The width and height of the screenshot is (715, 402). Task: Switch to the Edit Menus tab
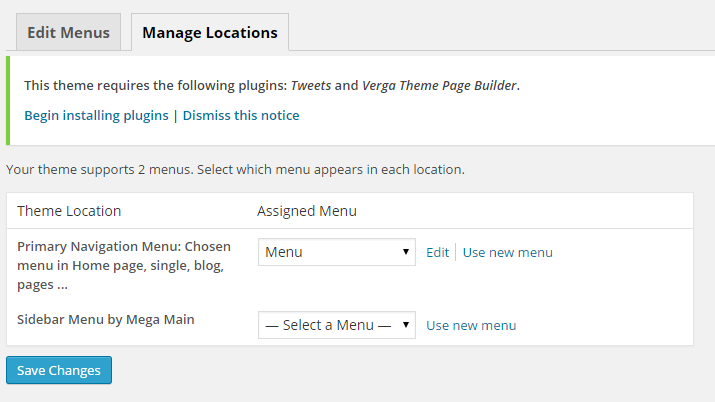point(68,32)
